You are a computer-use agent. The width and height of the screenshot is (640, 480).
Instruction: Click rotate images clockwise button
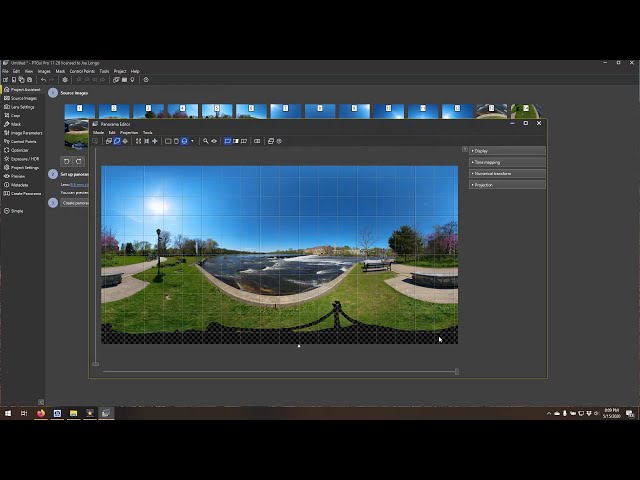tap(79, 162)
